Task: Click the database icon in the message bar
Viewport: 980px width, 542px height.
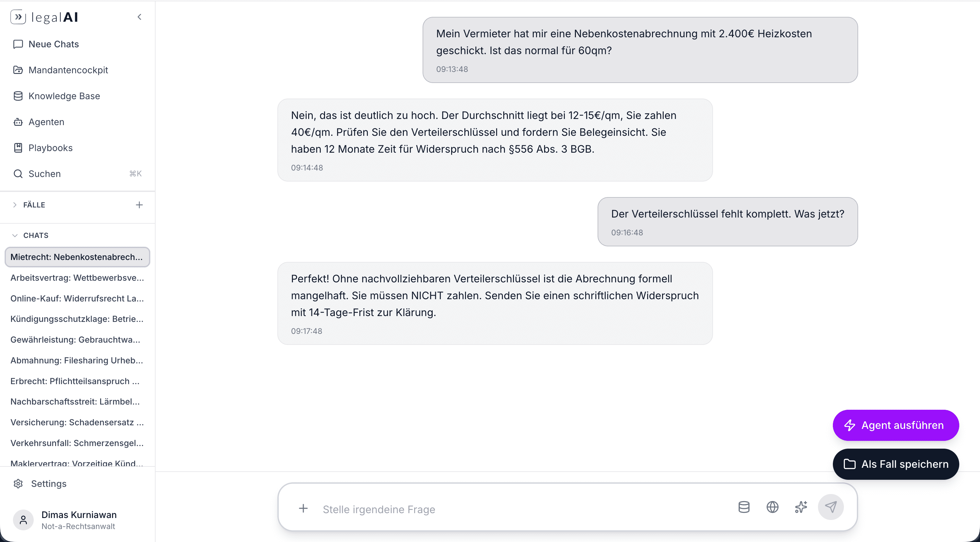Action: tap(744, 507)
